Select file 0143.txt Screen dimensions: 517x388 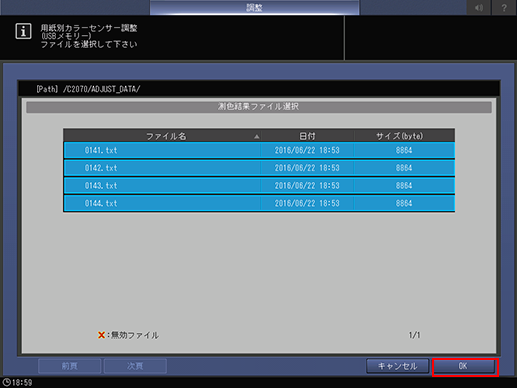(x=259, y=186)
